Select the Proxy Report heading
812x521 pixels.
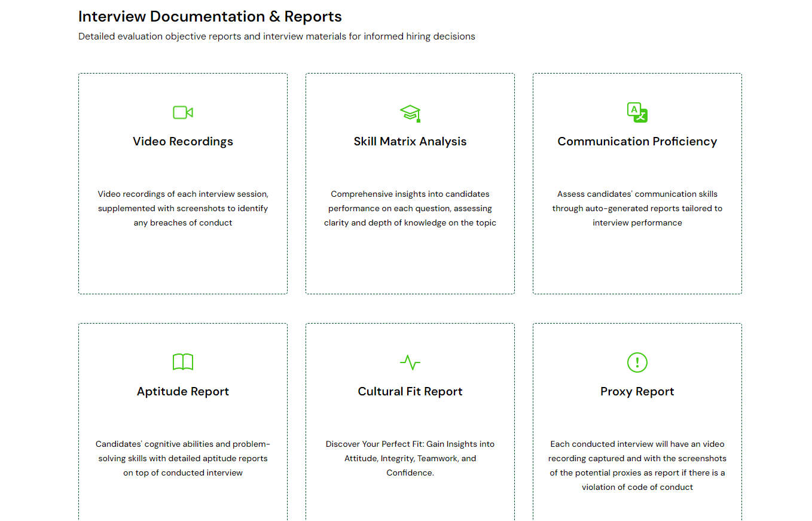(637, 392)
